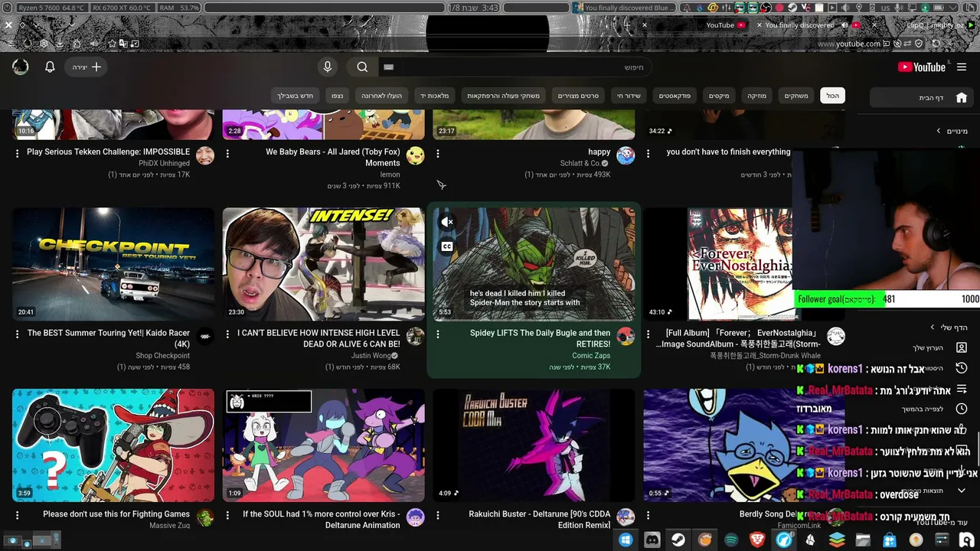Open browser settings gear icon
The height and width of the screenshot is (551, 980).
pyautogui.click(x=44, y=44)
